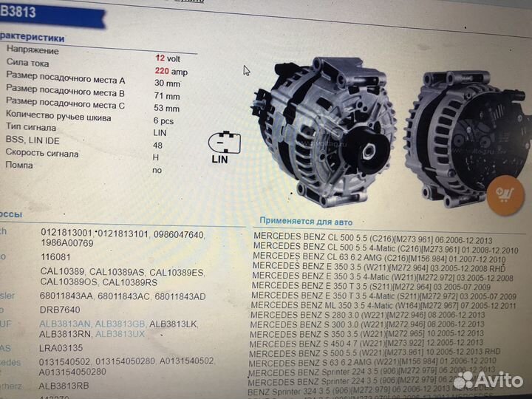Click the 'Применяется для авто' heading
This screenshot has height=399, width=532.
(306, 222)
